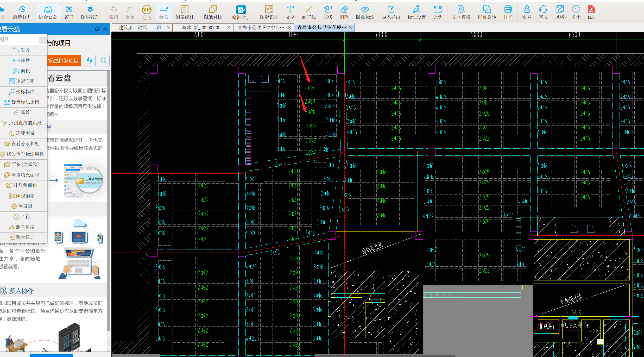This screenshot has height=357, width=644.
Task: Click the 新建超级项目 button
Action: point(63,61)
